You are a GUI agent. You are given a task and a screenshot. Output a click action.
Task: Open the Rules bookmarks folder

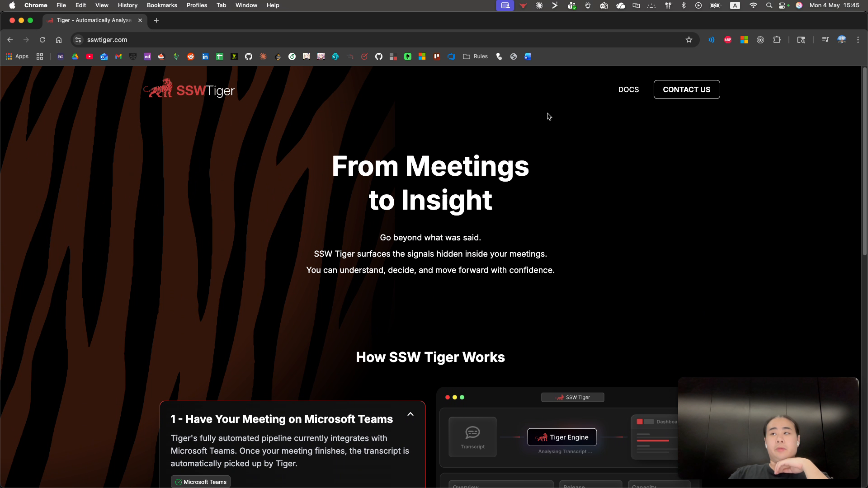pyautogui.click(x=475, y=56)
